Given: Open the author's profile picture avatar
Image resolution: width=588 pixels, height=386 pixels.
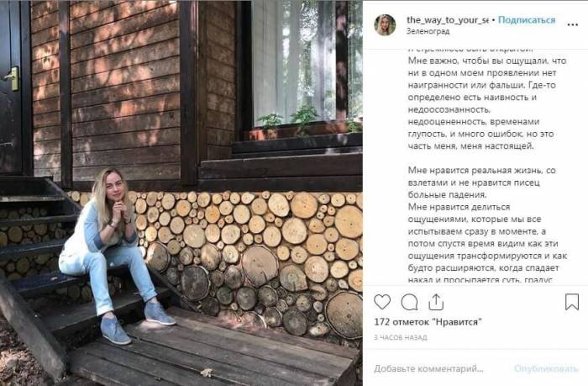Looking at the screenshot, I should (x=385, y=25).
